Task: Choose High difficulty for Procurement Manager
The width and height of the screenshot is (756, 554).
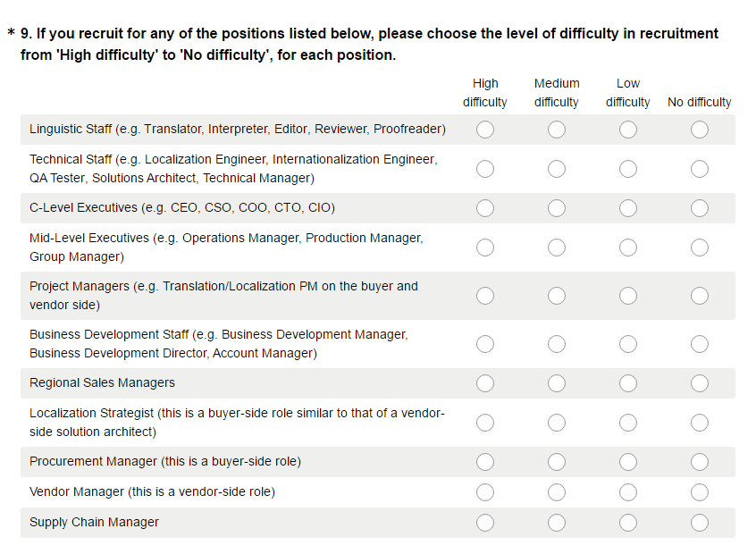Action: pos(485,462)
